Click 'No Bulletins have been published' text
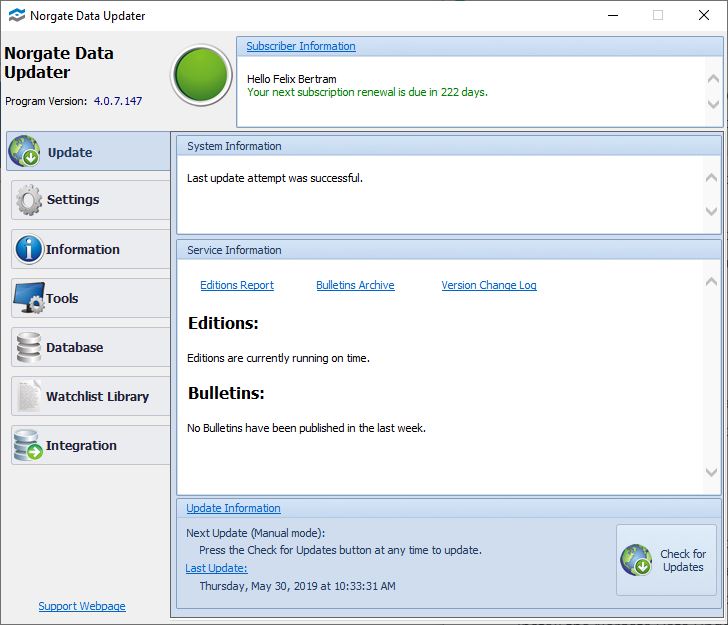The image size is (728, 625). tap(306, 428)
